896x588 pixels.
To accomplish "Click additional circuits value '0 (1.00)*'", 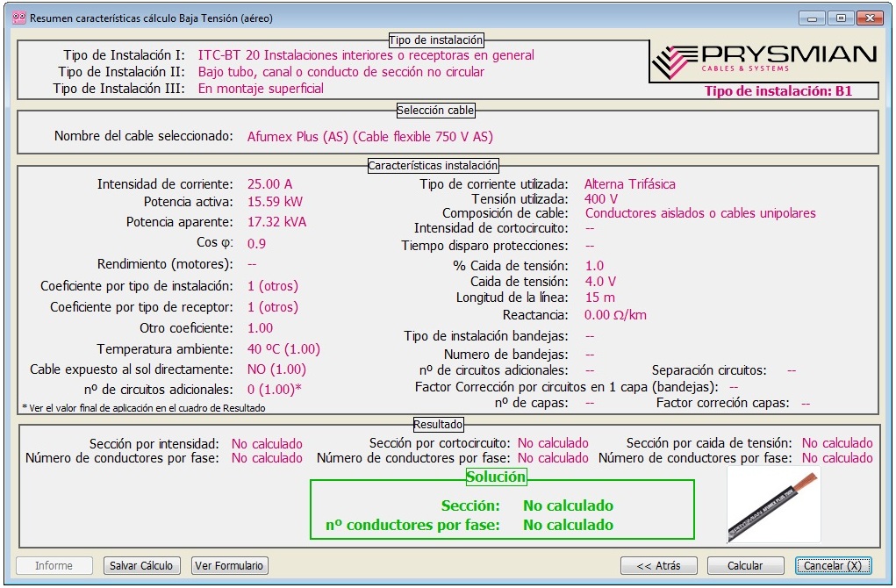I will point(275,390).
